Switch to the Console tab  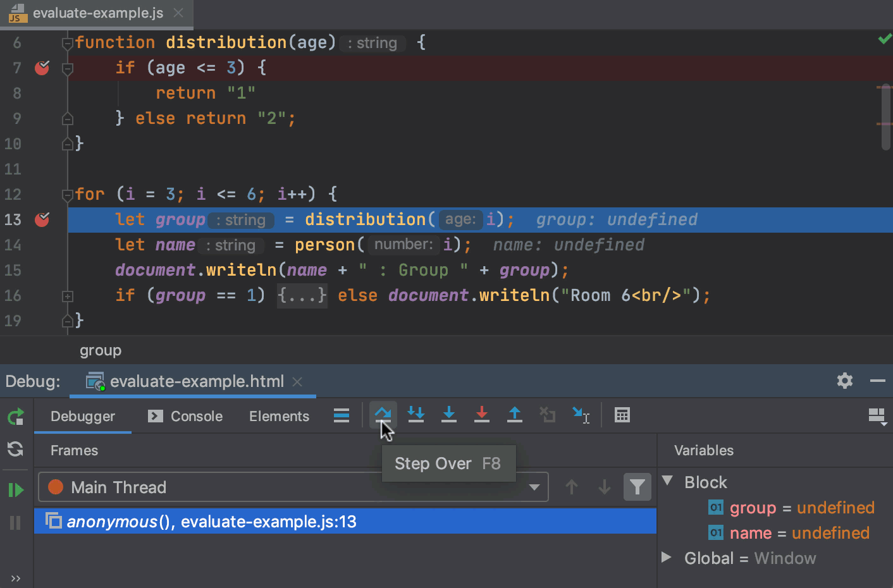[x=185, y=416]
